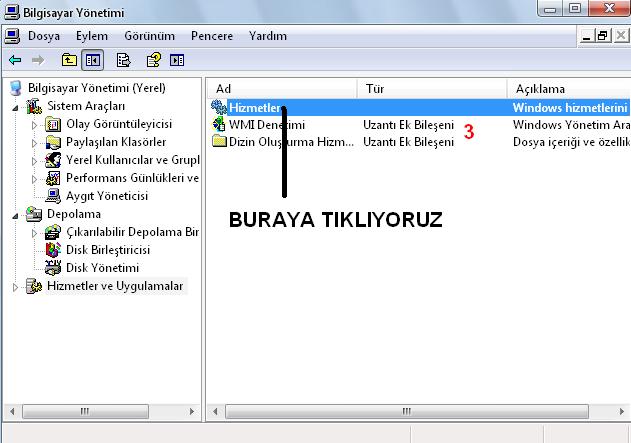Click the Performans Günlükleri icon

tap(53, 178)
